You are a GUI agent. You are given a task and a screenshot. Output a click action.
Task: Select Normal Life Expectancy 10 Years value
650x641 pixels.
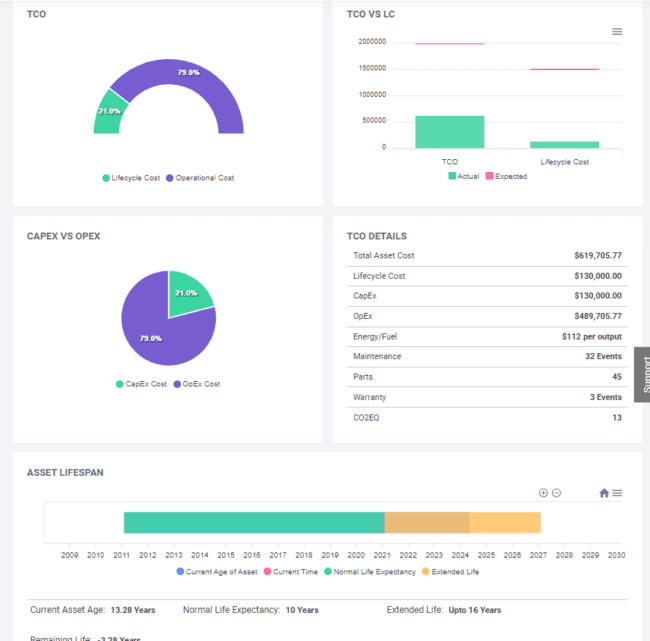click(302, 610)
